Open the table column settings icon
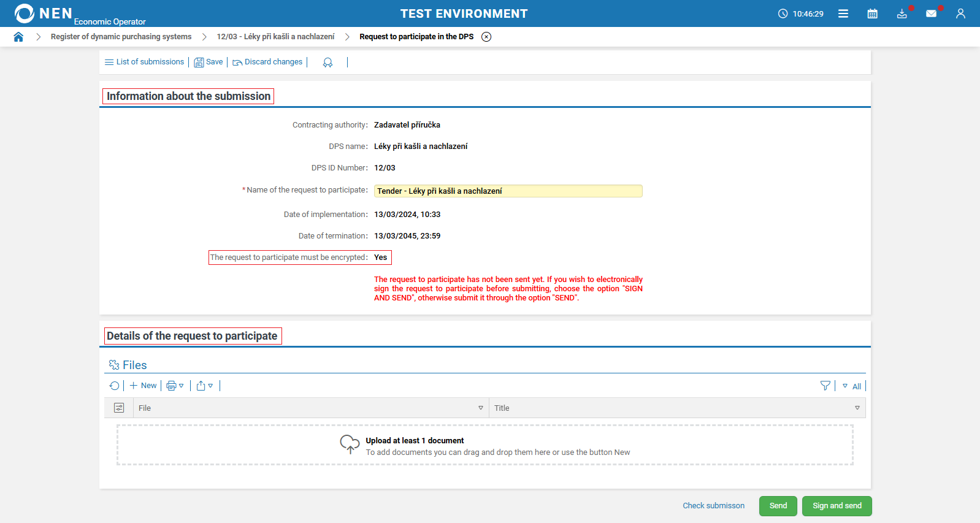Image resolution: width=980 pixels, height=523 pixels. coord(119,408)
